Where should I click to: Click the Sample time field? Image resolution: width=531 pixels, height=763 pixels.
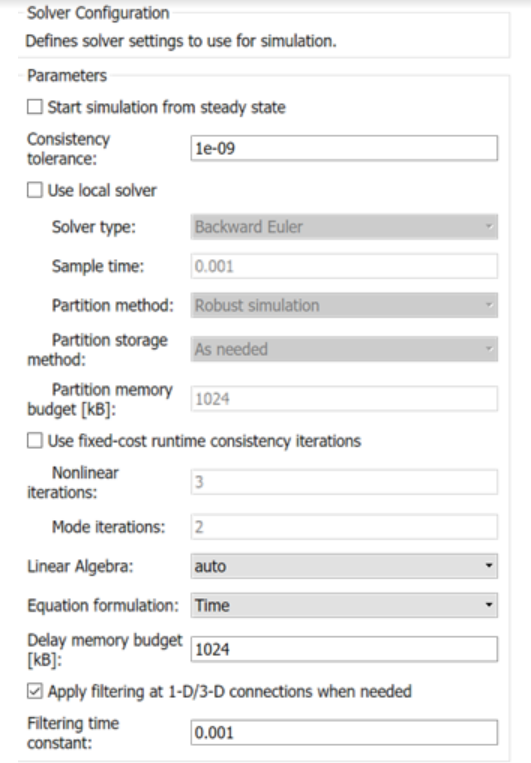(x=344, y=266)
